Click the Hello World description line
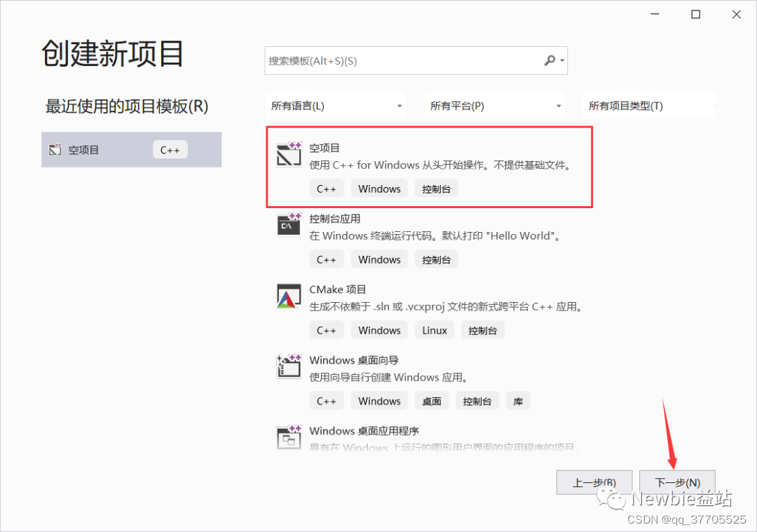This screenshot has height=532, width=757. 435,236
